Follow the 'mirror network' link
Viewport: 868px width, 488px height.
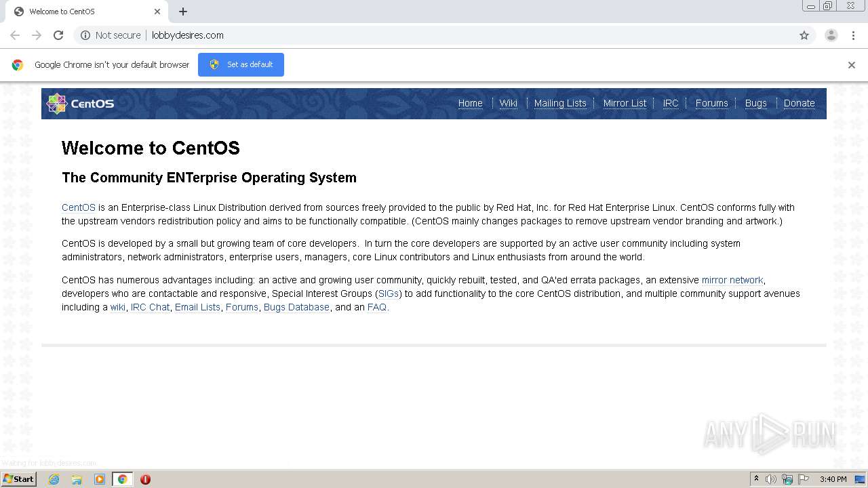(x=732, y=280)
